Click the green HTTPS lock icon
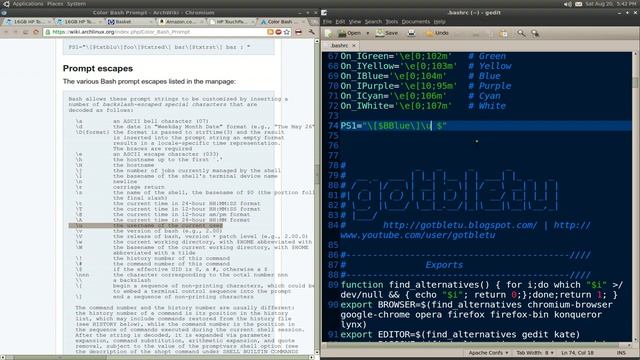 pyautogui.click(x=48, y=32)
